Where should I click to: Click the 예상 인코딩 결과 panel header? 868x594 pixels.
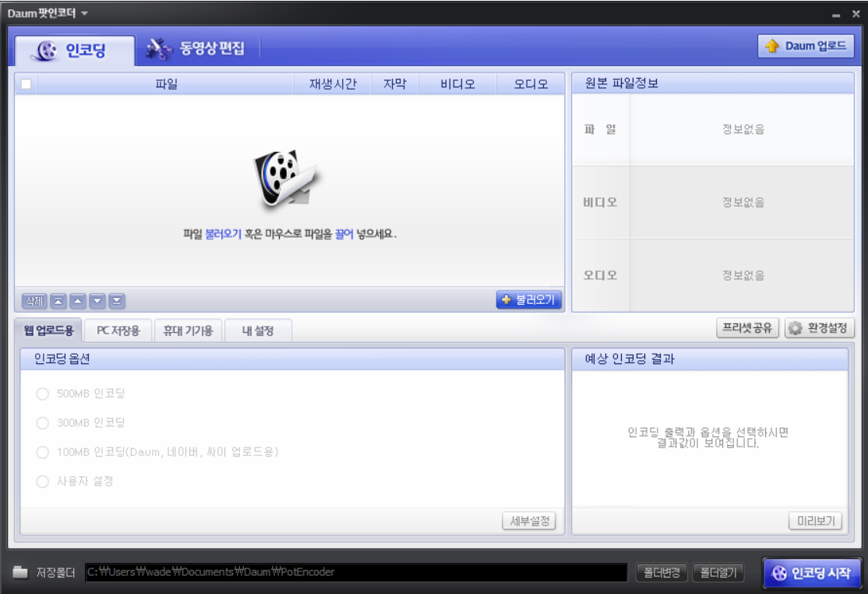coord(710,359)
